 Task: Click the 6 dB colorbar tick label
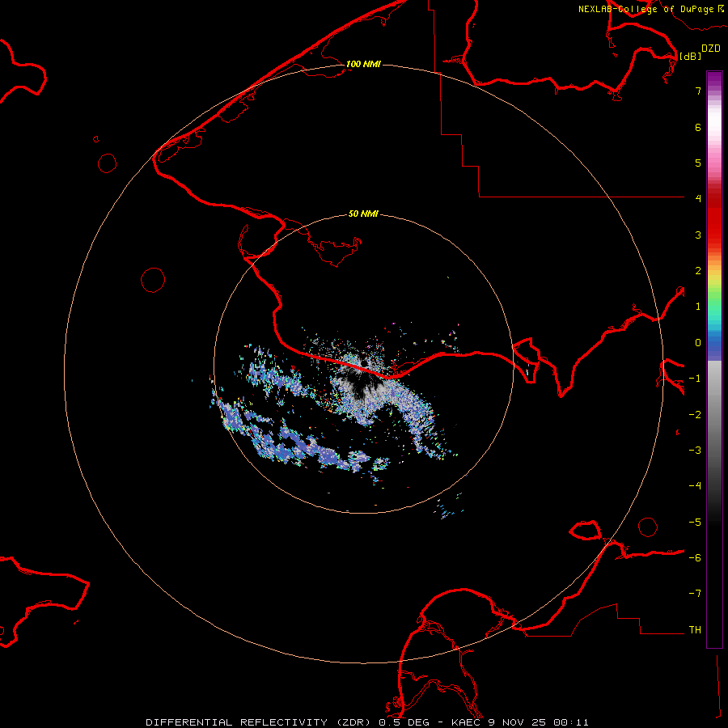[698, 127]
